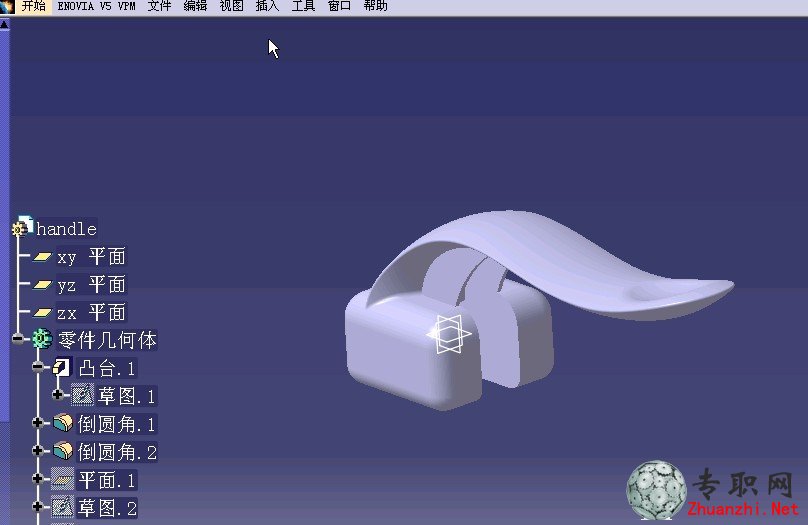This screenshot has width=808, height=525.
Task: Select the 倒圆角.1 tree label
Action: (117, 424)
